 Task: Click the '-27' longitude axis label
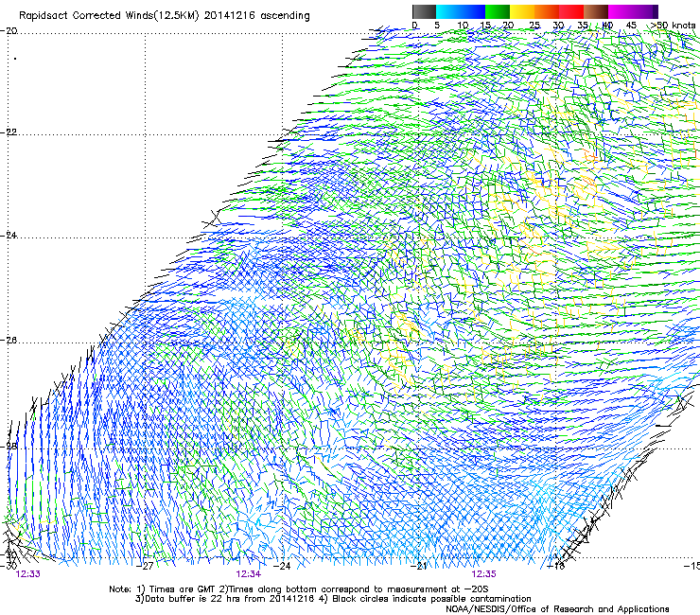tap(145, 566)
